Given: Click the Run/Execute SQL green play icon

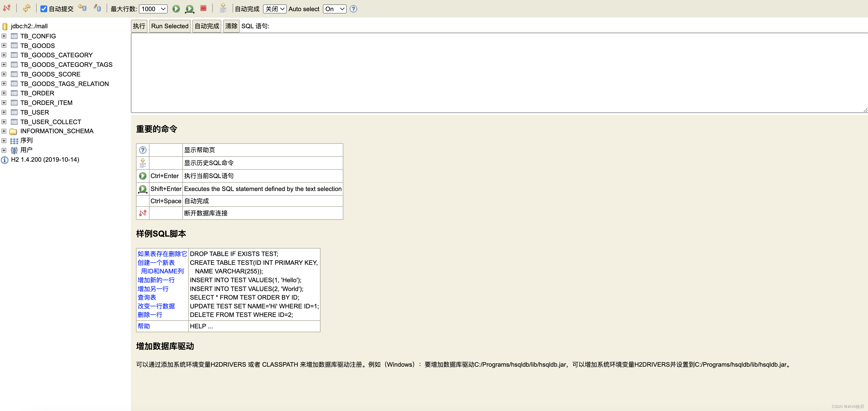Looking at the screenshot, I should click(175, 9).
